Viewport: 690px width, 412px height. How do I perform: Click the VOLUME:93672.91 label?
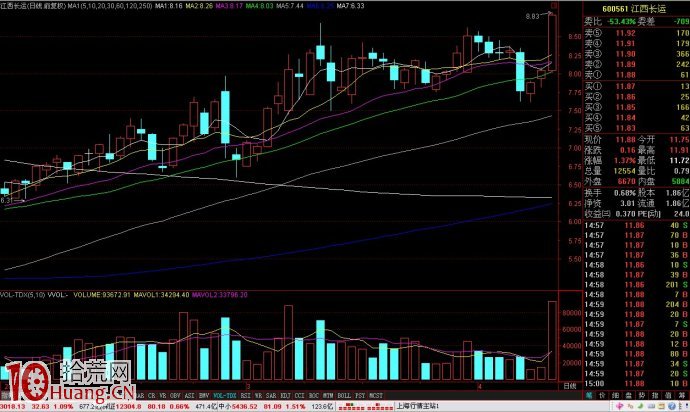(x=102, y=294)
